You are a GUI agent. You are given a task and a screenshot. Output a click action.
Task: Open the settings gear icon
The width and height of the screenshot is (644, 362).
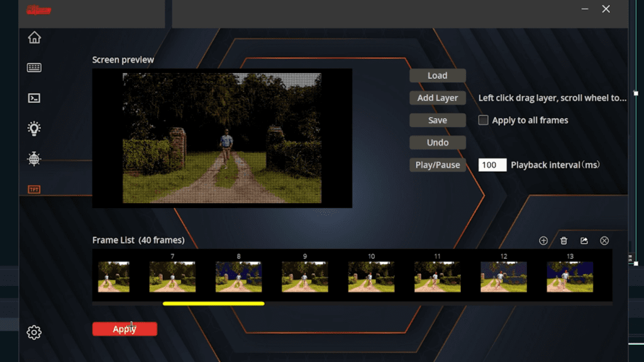[35, 332]
